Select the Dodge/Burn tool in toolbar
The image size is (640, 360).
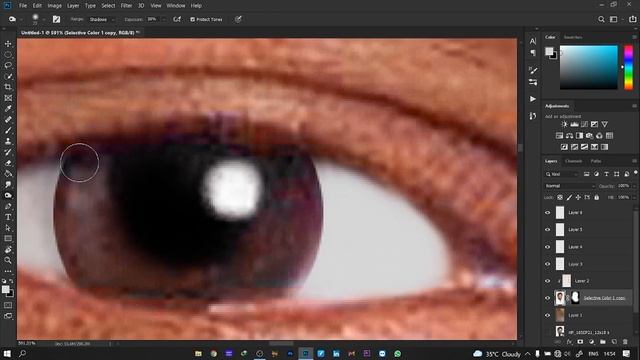click(8, 196)
